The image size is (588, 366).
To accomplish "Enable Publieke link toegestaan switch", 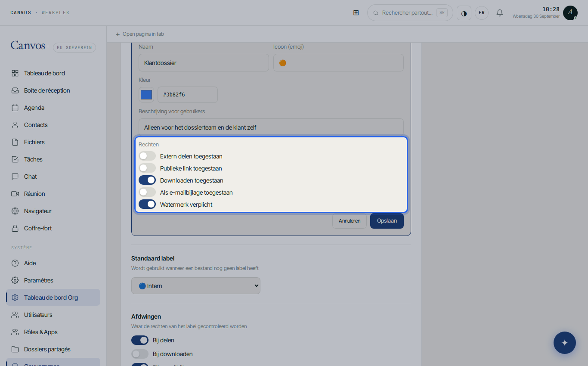I will pos(147,168).
